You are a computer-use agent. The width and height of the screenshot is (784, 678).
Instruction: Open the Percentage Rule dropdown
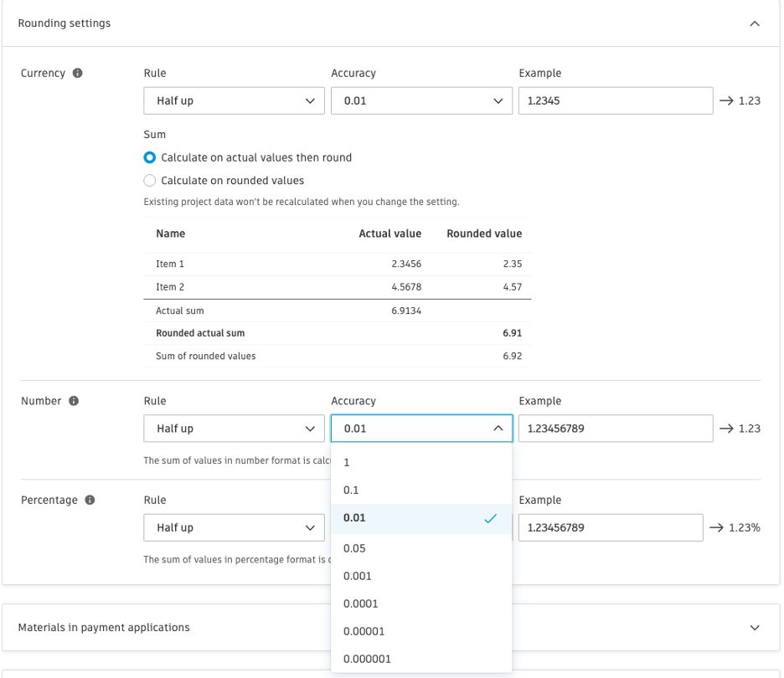(x=234, y=527)
